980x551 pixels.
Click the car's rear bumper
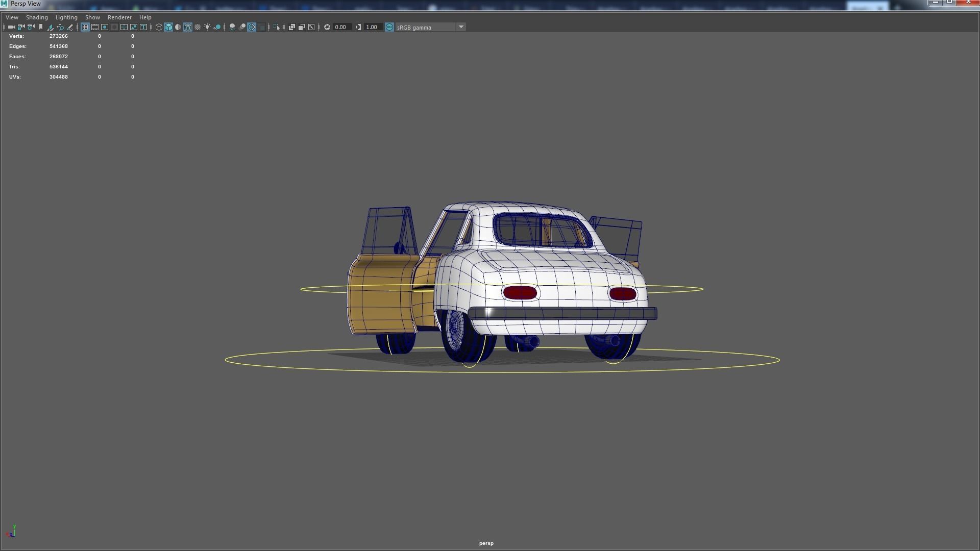[562, 313]
